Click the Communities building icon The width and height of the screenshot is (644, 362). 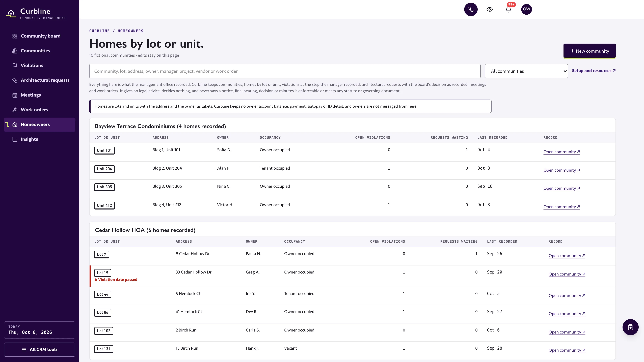pyautogui.click(x=15, y=51)
